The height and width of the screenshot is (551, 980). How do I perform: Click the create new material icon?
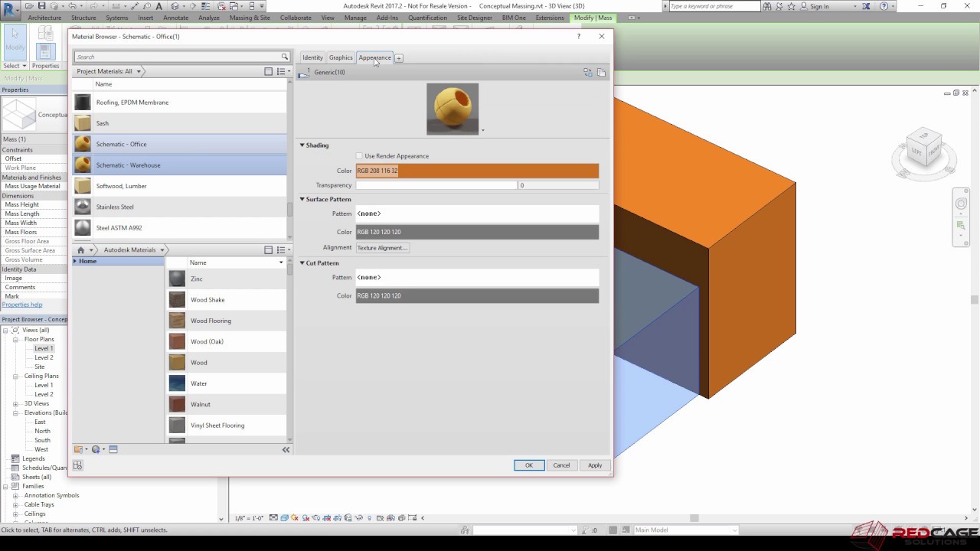coord(97,449)
